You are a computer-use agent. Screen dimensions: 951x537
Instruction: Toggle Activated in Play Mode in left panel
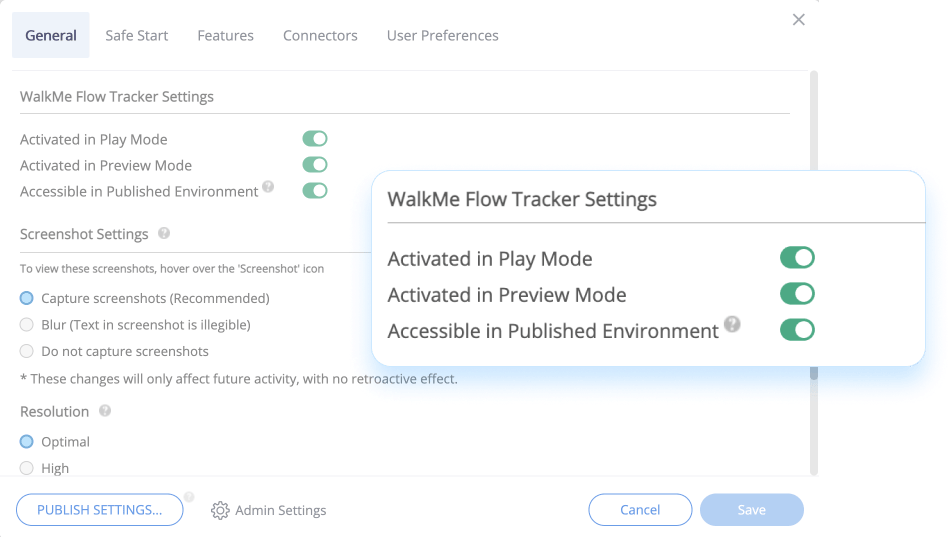click(315, 139)
